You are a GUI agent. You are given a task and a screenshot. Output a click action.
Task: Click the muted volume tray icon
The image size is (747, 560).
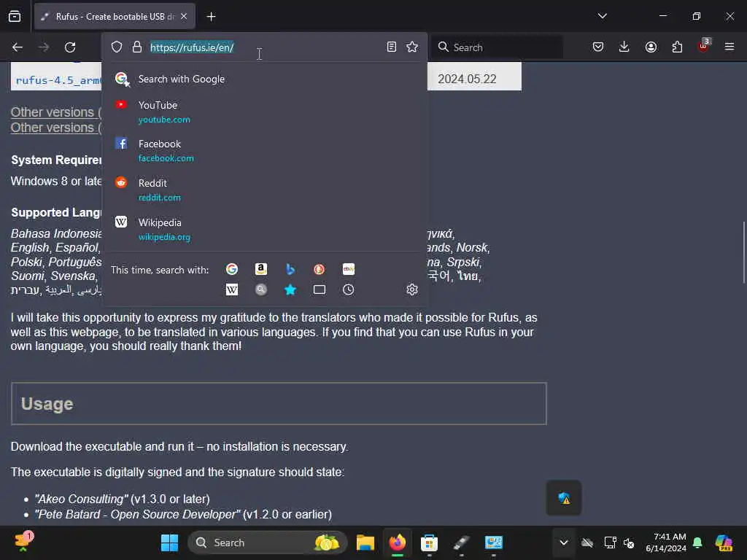(629, 542)
